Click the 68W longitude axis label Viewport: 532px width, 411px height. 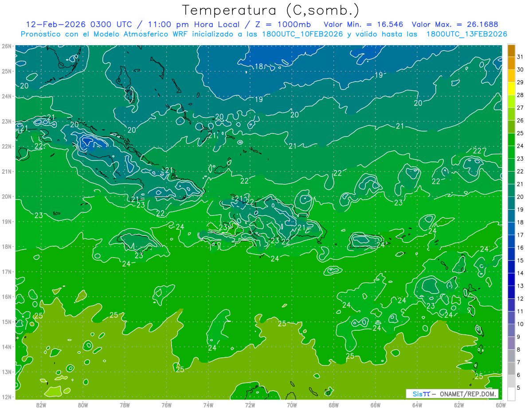[334, 405]
